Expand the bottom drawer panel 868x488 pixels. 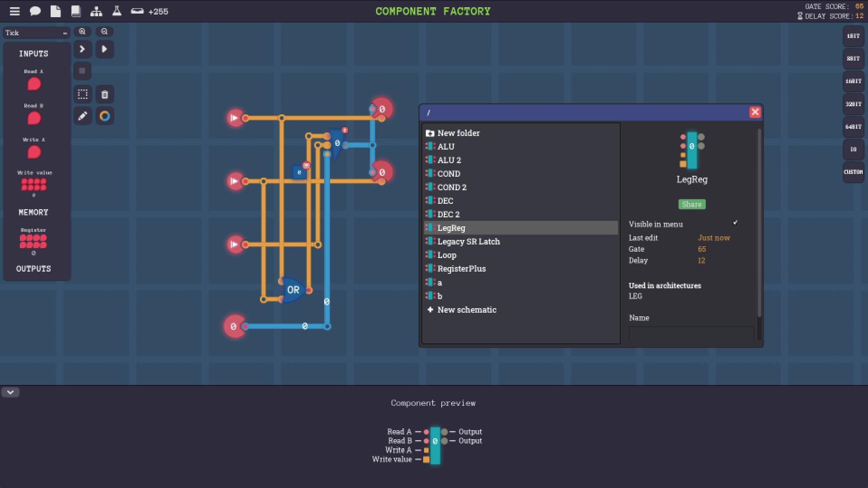pyautogui.click(x=10, y=392)
